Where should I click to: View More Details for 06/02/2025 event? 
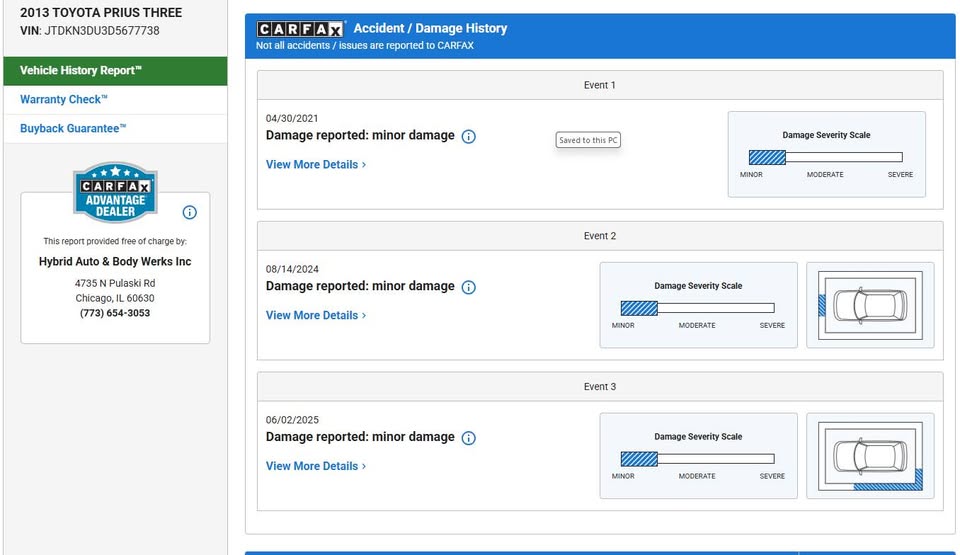point(316,466)
